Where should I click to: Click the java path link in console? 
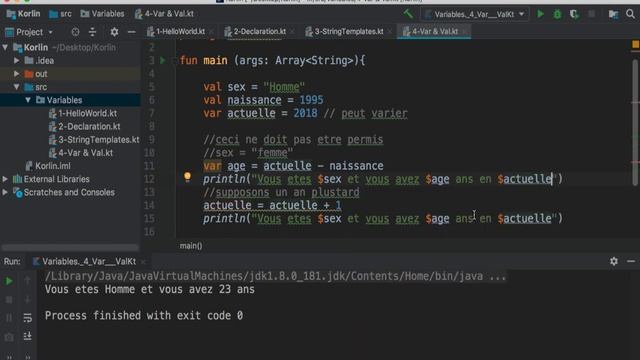click(275, 276)
